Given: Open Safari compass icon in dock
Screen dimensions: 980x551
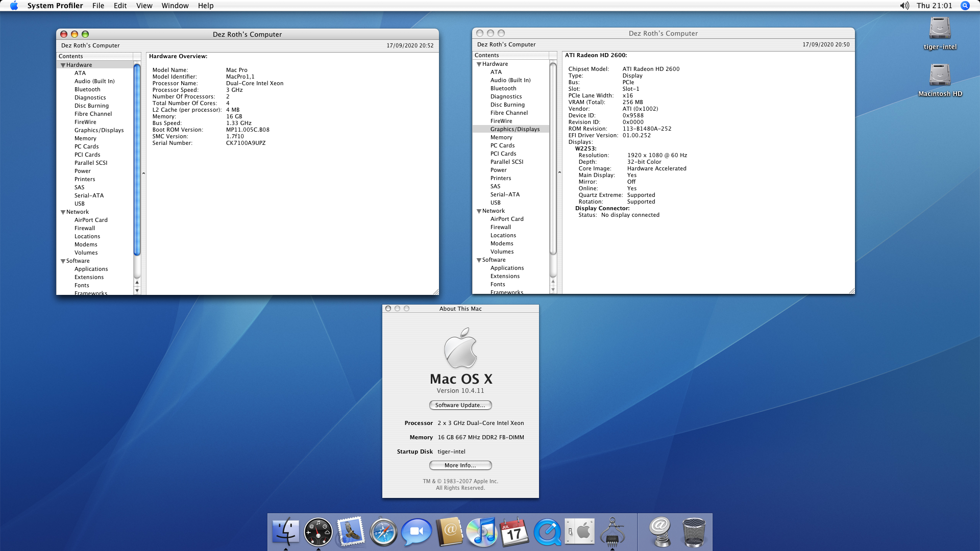Looking at the screenshot, I should (383, 532).
